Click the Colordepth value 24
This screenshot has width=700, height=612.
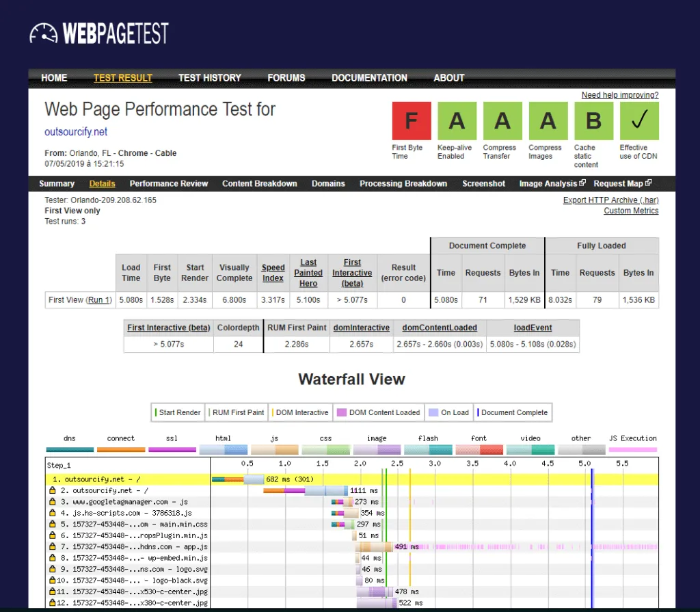(x=238, y=344)
